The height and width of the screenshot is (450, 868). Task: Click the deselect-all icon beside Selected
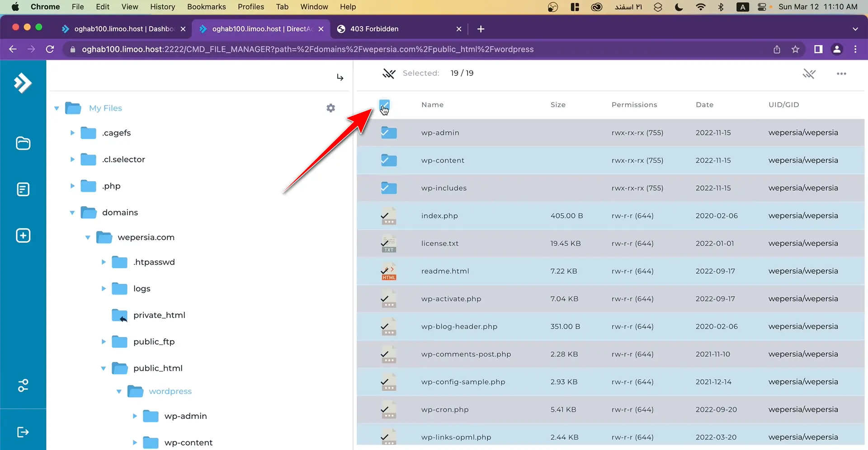(389, 73)
